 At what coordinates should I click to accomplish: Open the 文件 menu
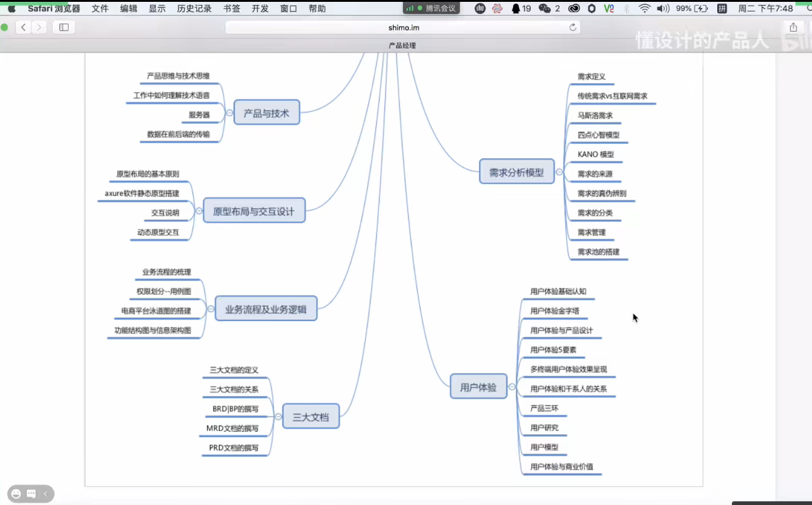tap(100, 9)
